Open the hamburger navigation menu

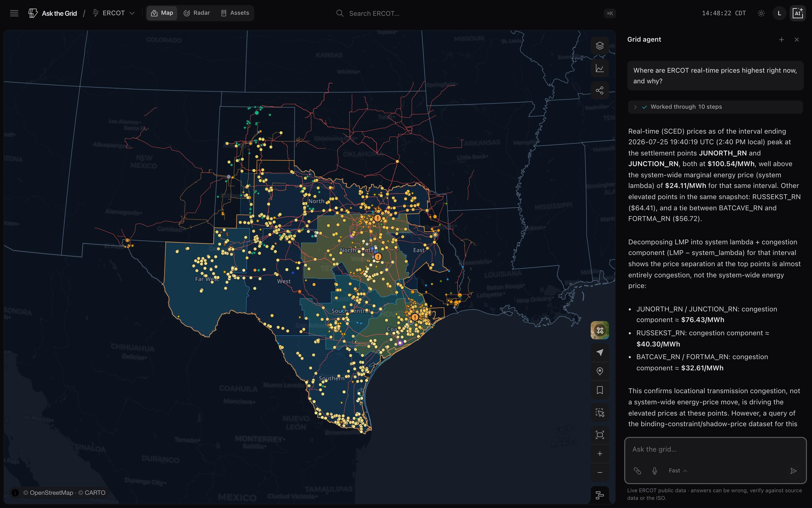point(14,13)
